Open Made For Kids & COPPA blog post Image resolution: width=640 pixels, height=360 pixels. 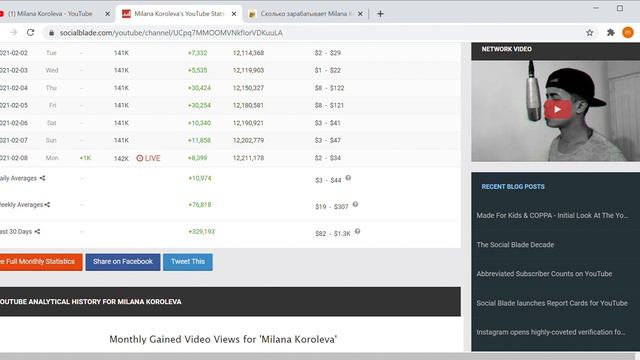pos(552,216)
